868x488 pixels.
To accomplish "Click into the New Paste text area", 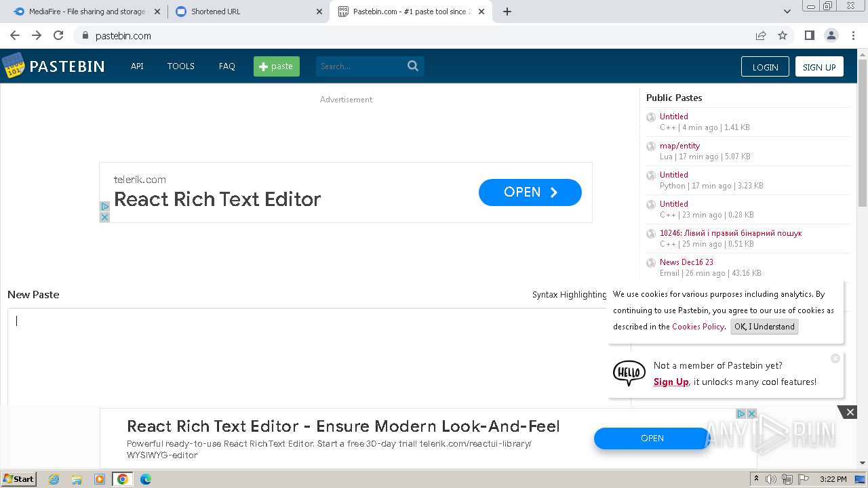I will pyautogui.click(x=319, y=357).
